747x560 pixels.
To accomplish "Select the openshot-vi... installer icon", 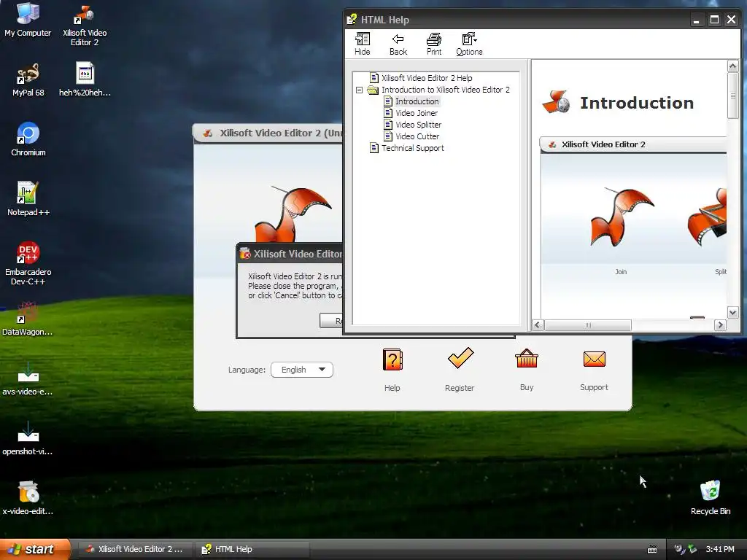I will (x=27, y=438).
